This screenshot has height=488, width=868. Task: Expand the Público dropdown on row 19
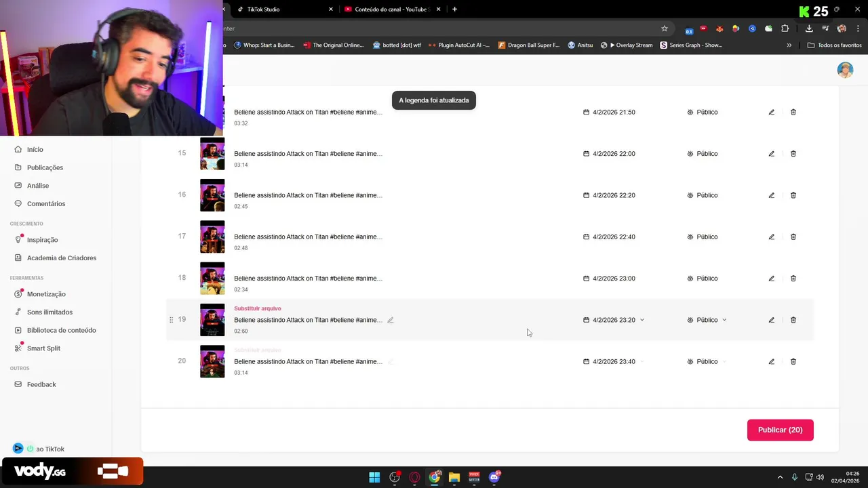click(724, 320)
